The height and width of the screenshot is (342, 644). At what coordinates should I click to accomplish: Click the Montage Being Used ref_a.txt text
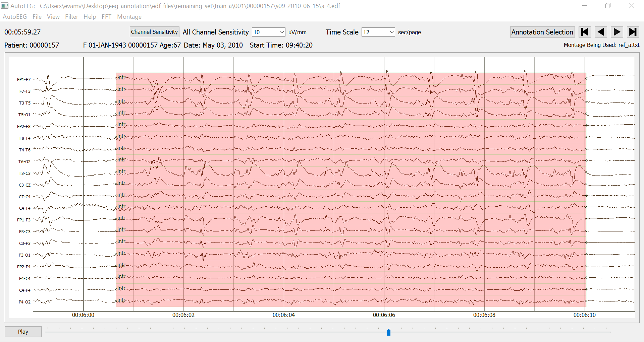pos(601,45)
